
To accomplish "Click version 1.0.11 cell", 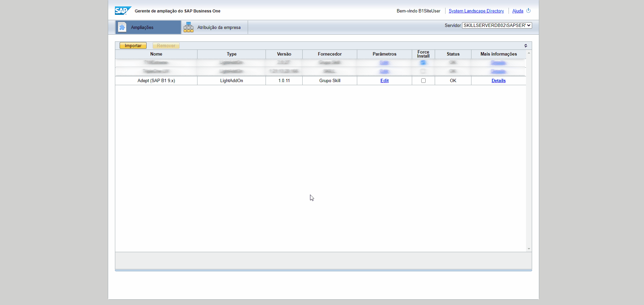I will [284, 80].
